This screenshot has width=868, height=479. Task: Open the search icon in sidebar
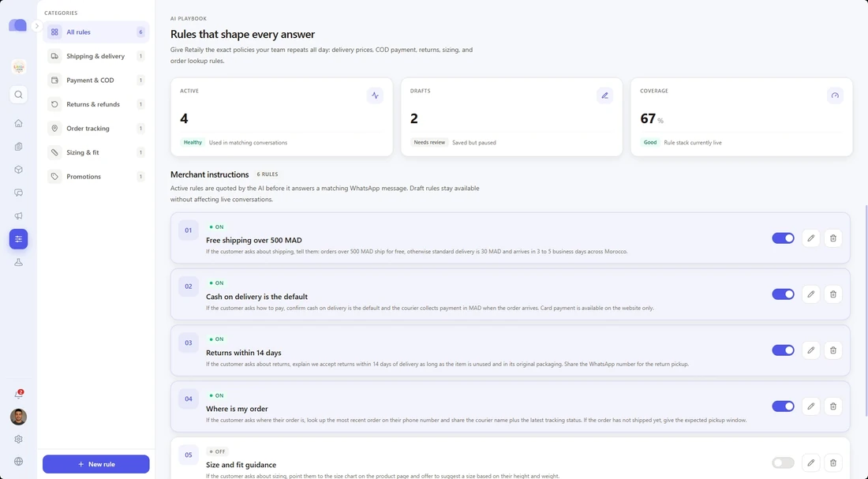click(18, 95)
